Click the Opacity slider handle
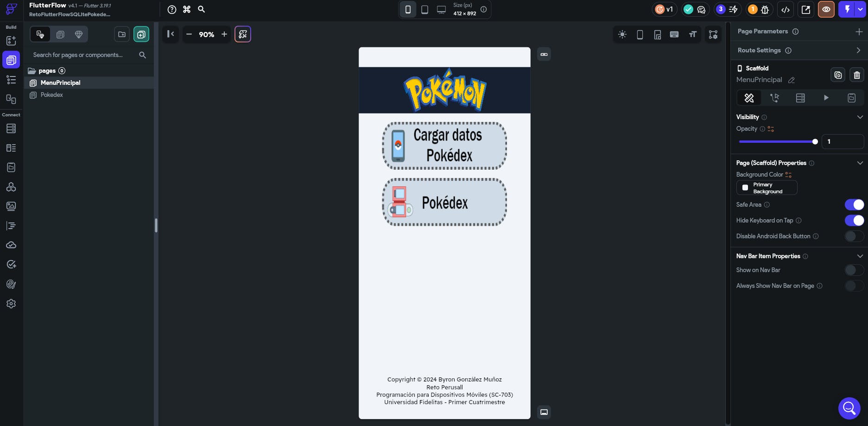Image resolution: width=868 pixels, height=426 pixels. tap(815, 142)
